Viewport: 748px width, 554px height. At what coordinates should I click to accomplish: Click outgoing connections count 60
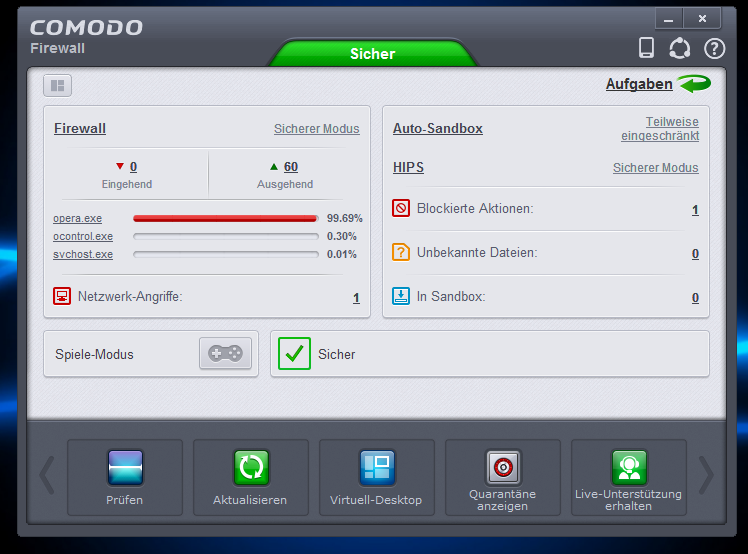291,167
